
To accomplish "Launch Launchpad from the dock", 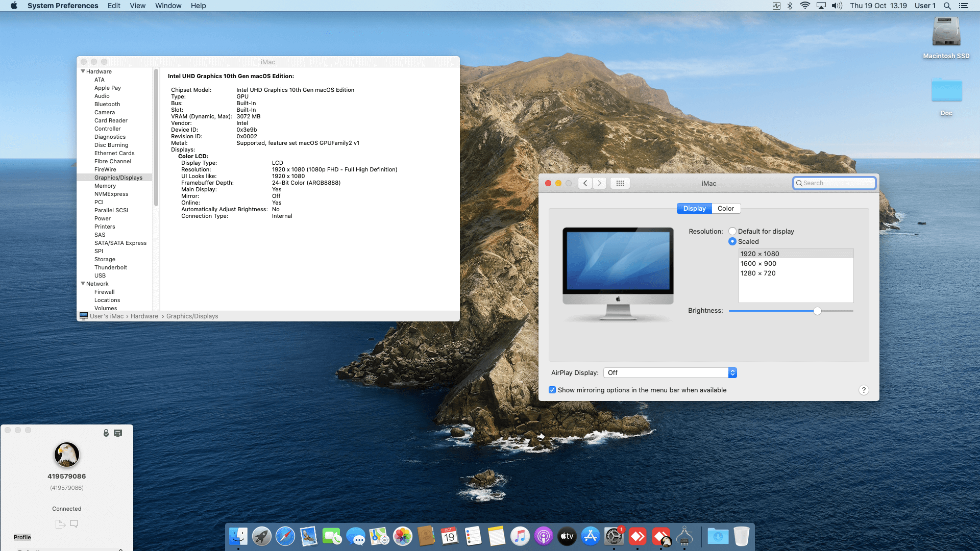I will click(262, 536).
